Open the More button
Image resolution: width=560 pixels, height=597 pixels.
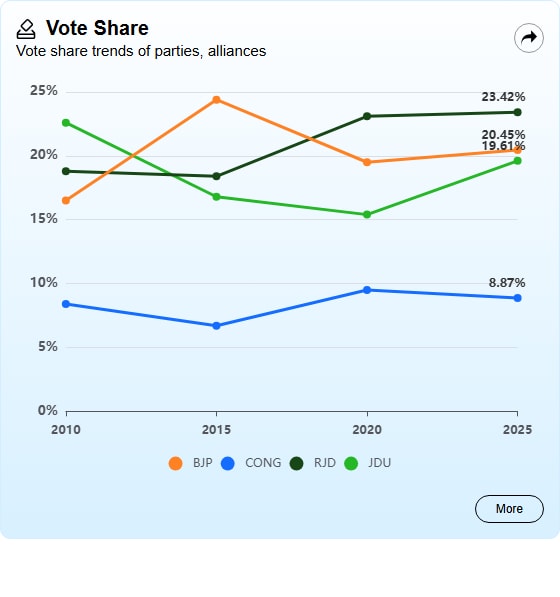[509, 509]
